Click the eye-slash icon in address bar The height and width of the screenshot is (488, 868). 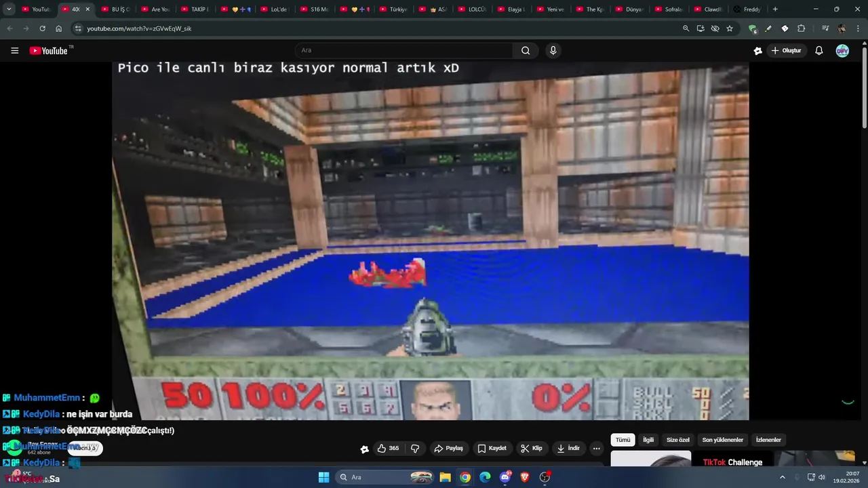click(715, 28)
